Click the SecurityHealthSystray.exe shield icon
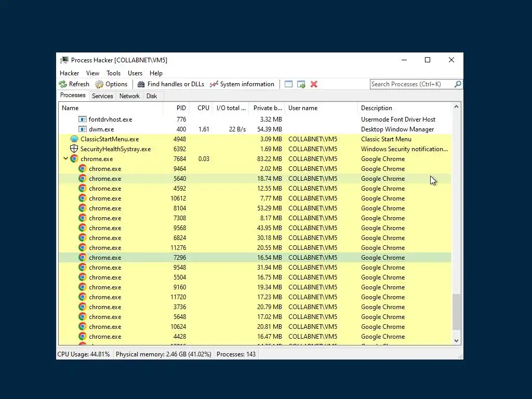 click(x=74, y=149)
